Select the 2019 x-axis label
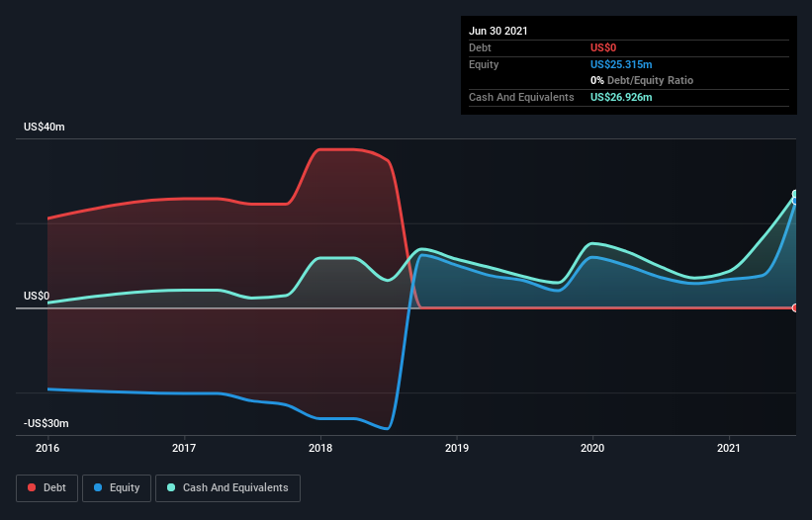The height and width of the screenshot is (520, 812). pos(457,448)
